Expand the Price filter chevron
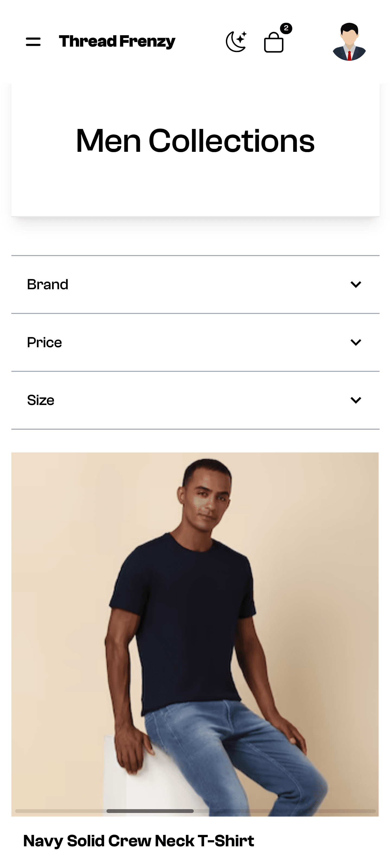391x868 pixels. (x=355, y=342)
